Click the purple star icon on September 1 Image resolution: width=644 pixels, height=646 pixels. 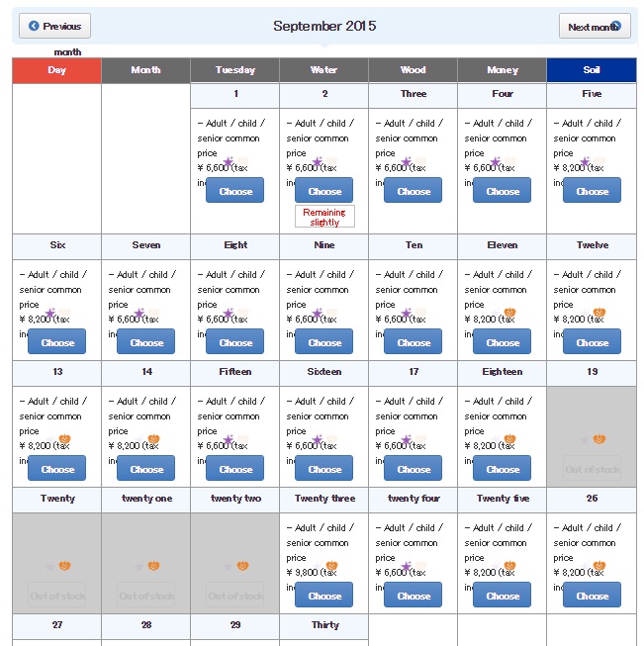click(x=229, y=161)
